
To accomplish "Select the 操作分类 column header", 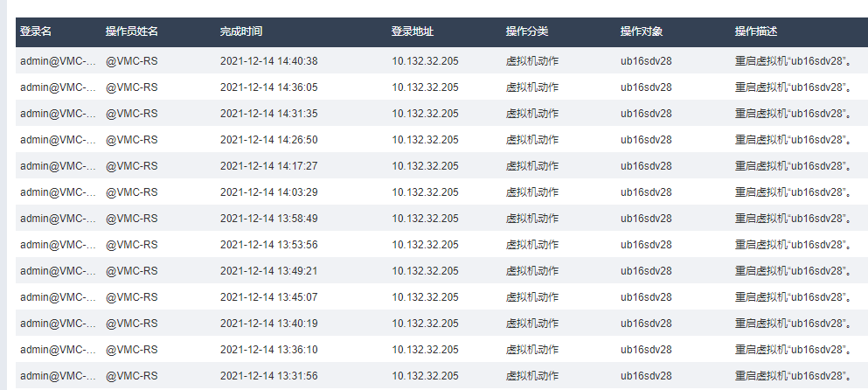I will pyautogui.click(x=527, y=31).
